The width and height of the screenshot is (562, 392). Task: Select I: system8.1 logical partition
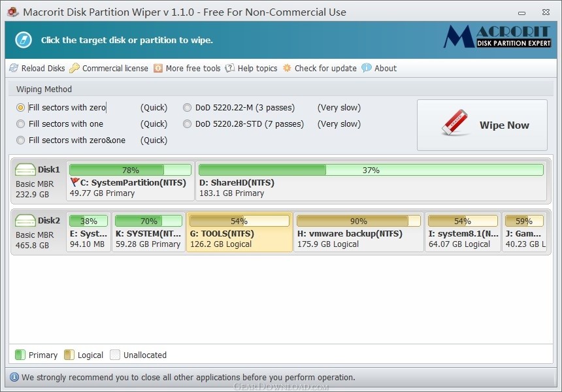coord(463,232)
